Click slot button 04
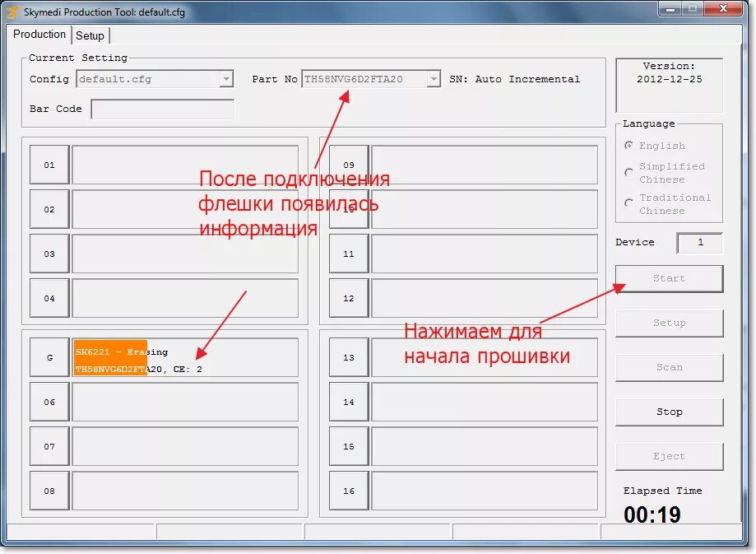Screen dimensions: 756x554 (49, 298)
